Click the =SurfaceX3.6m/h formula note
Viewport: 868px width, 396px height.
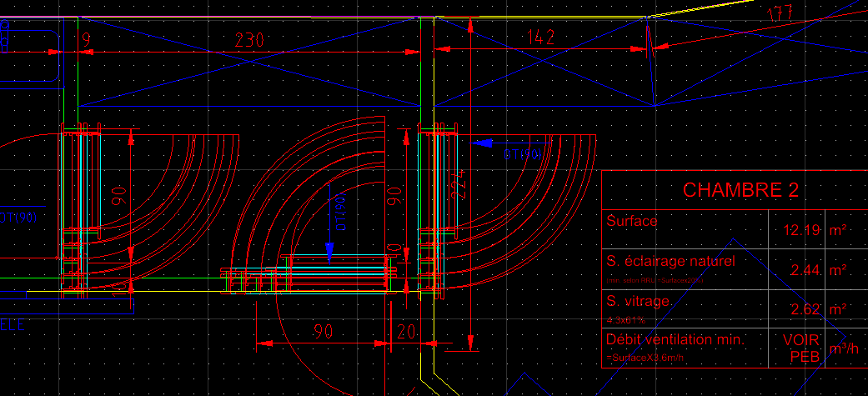pyautogui.click(x=648, y=358)
